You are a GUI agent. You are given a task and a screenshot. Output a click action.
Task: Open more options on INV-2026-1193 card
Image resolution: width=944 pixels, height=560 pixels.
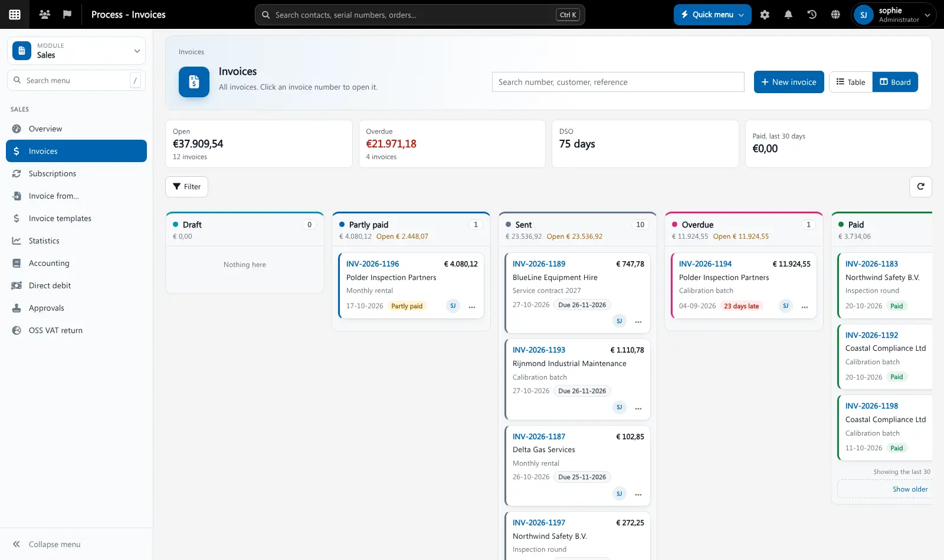pos(638,408)
